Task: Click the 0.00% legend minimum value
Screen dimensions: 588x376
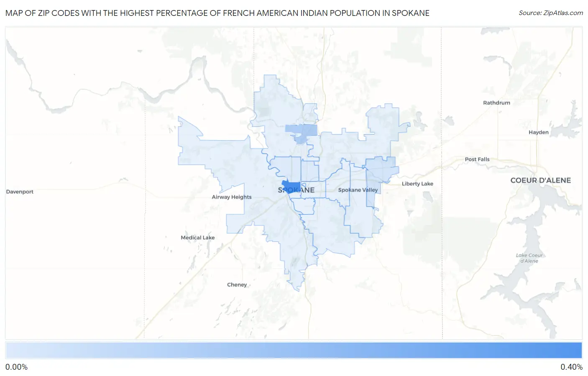Action: pos(16,367)
